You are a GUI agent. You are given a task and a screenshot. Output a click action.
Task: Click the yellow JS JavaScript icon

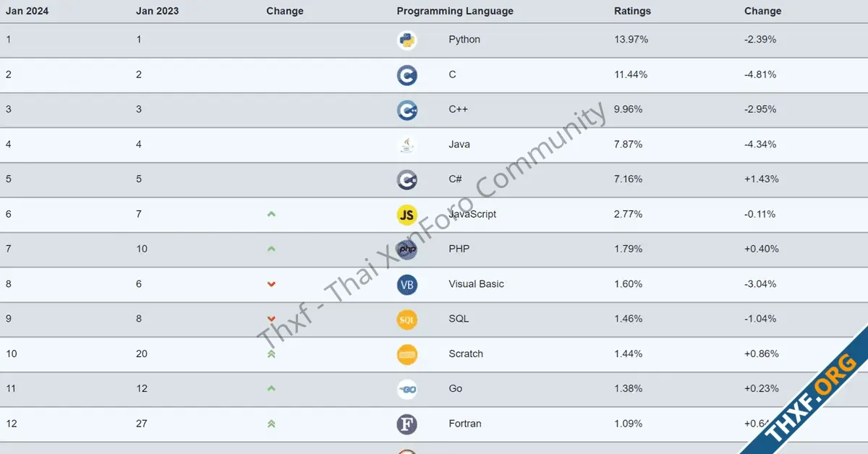click(407, 215)
